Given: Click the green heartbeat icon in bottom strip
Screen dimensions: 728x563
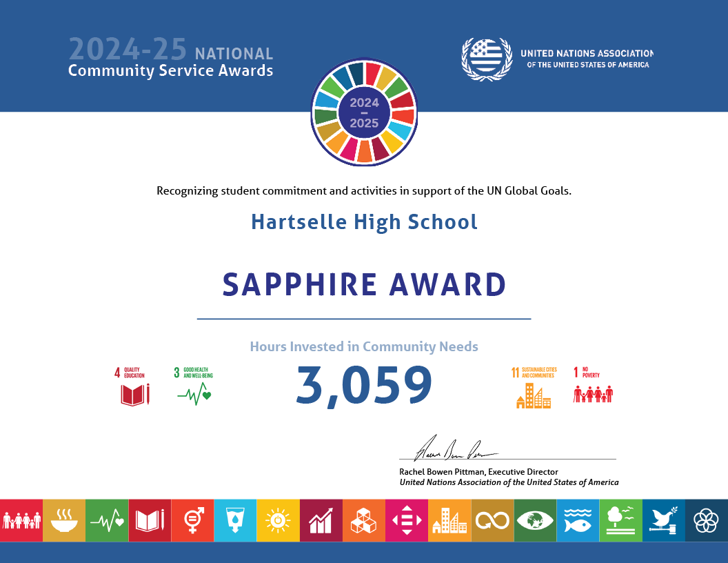Looking at the screenshot, I should 107,520.
